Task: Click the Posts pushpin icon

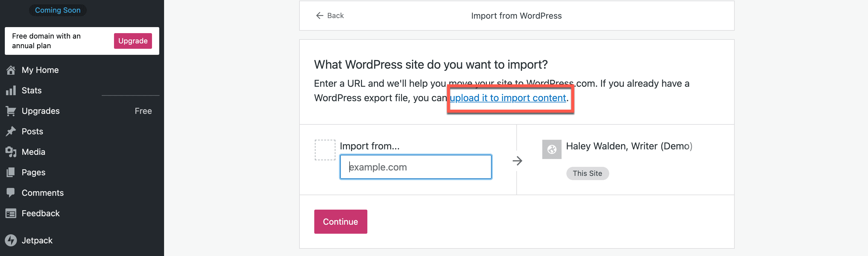Action: click(11, 132)
